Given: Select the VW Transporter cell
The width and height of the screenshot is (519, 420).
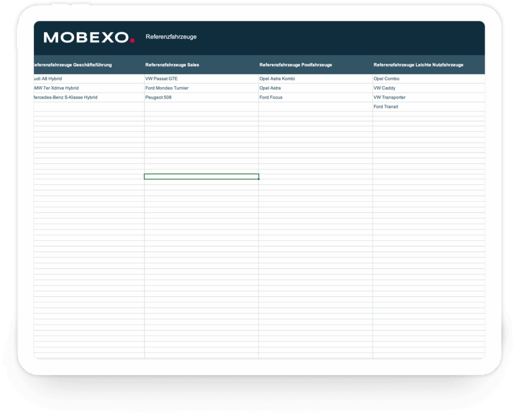Looking at the screenshot, I should (389, 97).
